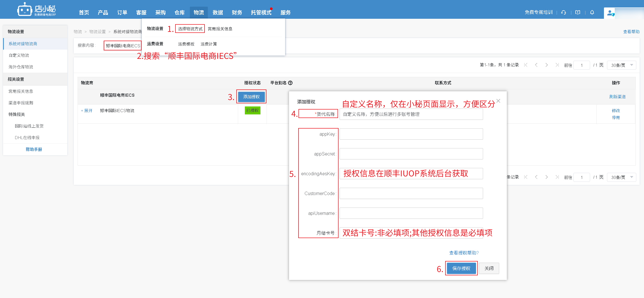This screenshot has height=298, width=644.
Task: Click the platform alias help question icon
Action: click(x=290, y=83)
